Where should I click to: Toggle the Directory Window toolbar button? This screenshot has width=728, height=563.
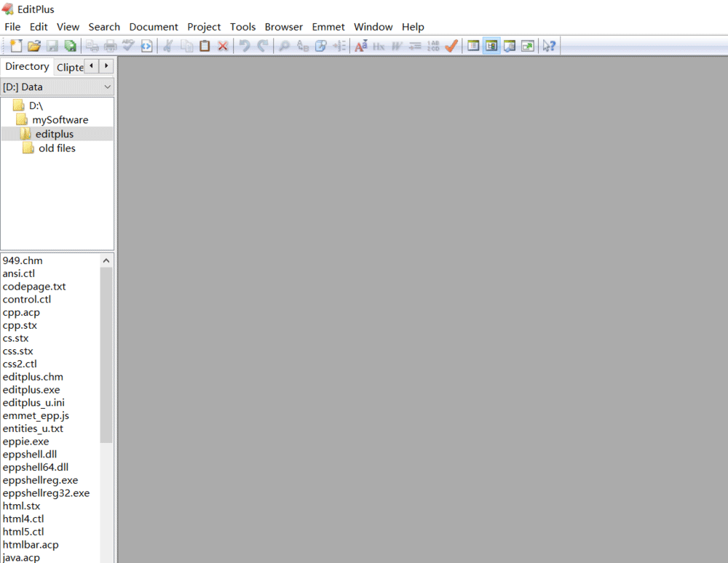tap(491, 46)
